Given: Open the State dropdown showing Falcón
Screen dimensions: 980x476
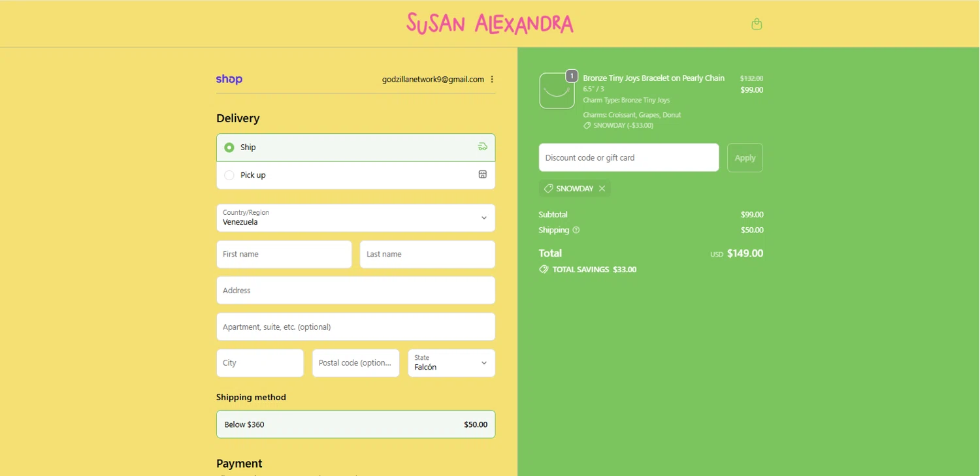Looking at the screenshot, I should (x=451, y=363).
